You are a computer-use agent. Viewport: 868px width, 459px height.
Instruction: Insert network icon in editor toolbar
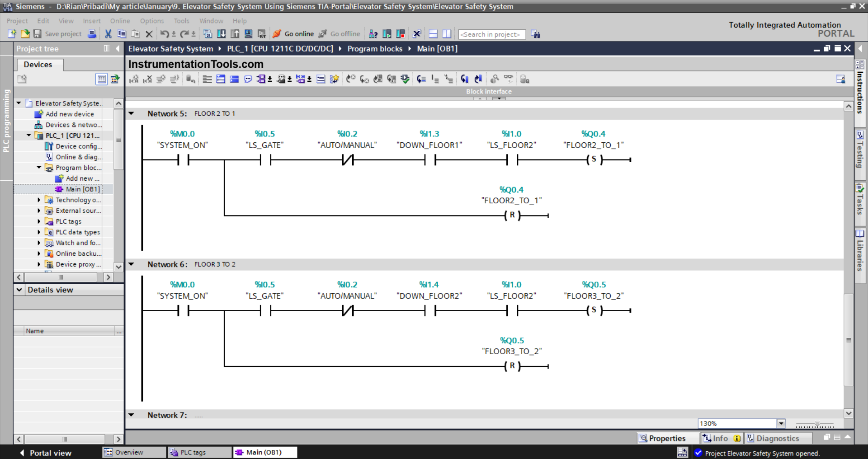pos(134,79)
